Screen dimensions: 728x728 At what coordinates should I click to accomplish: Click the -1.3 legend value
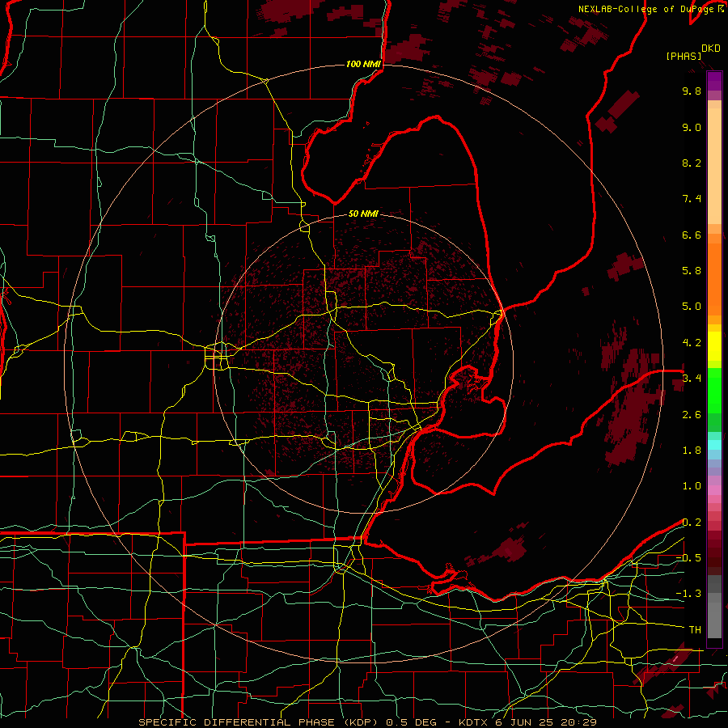click(688, 594)
